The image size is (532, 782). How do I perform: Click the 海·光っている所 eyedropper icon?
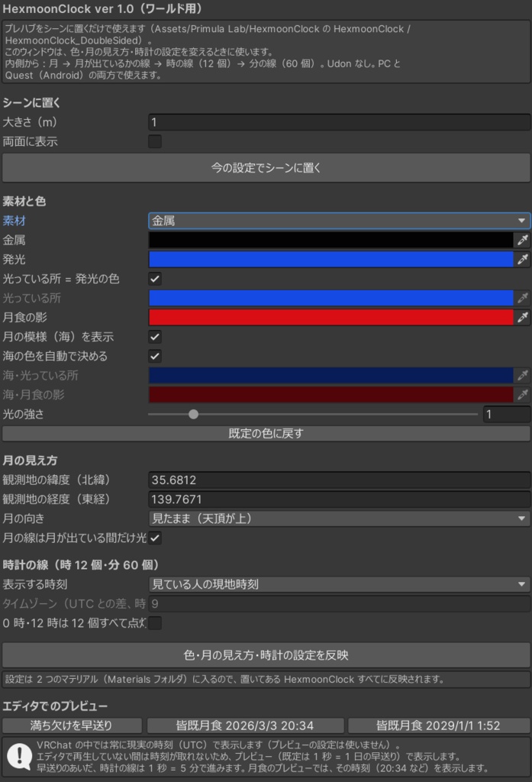[522, 375]
